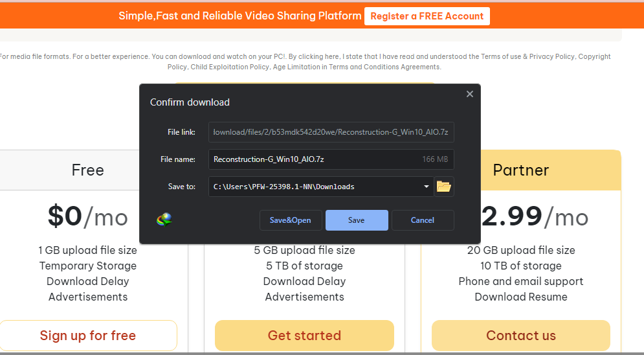644x355 pixels.
Task: Click the 1 GB upload file size text
Action: (x=88, y=250)
